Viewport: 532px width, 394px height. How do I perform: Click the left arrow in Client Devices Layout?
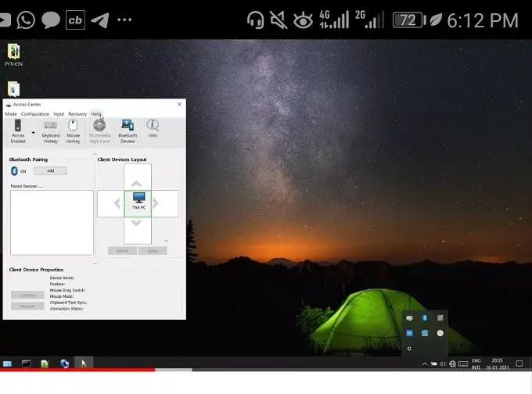[117, 203]
